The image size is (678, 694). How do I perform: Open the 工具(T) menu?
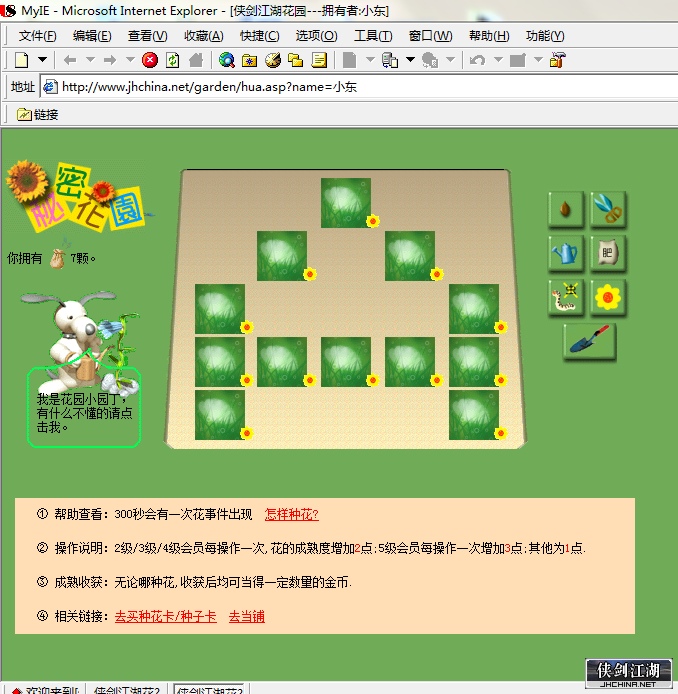(373, 36)
